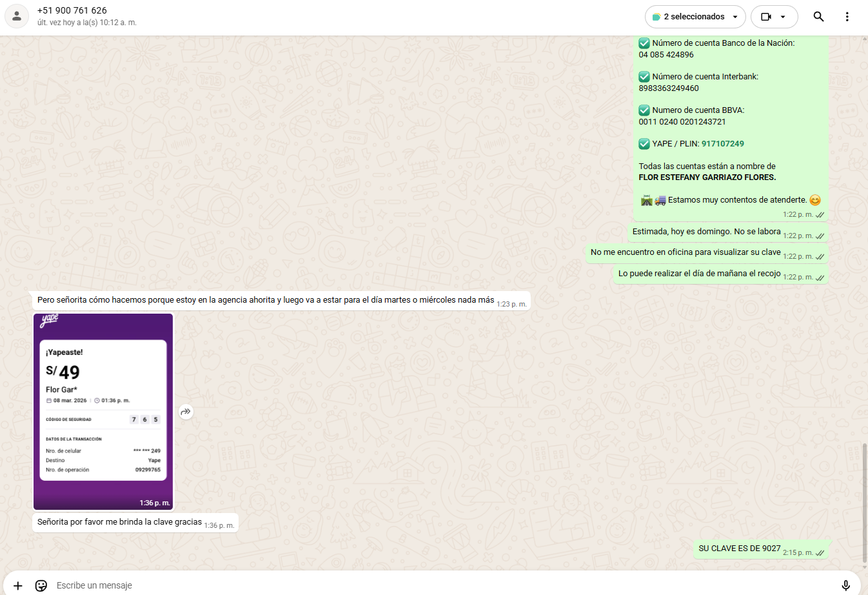Image resolution: width=868 pixels, height=595 pixels.
Task: Forward the Yape receipt image
Action: click(186, 412)
